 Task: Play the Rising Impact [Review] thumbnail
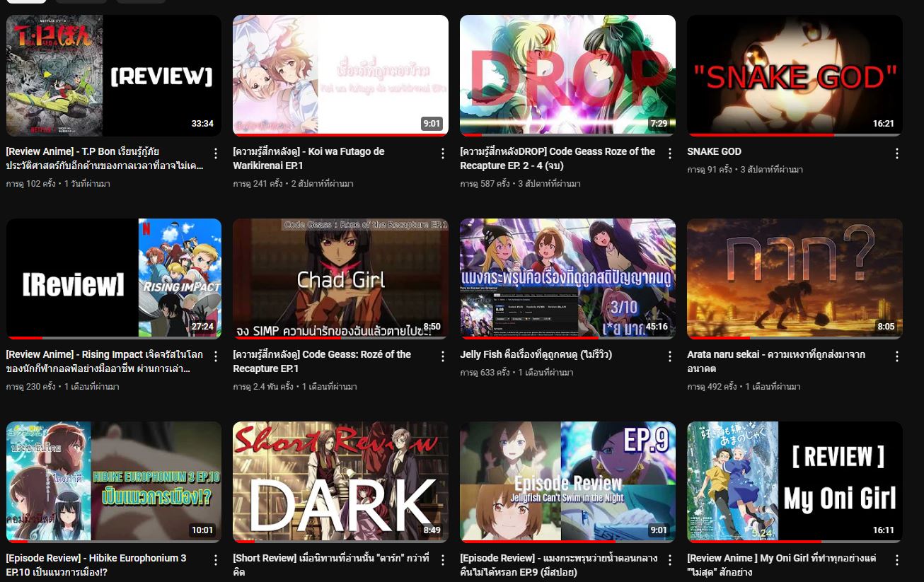(114, 279)
